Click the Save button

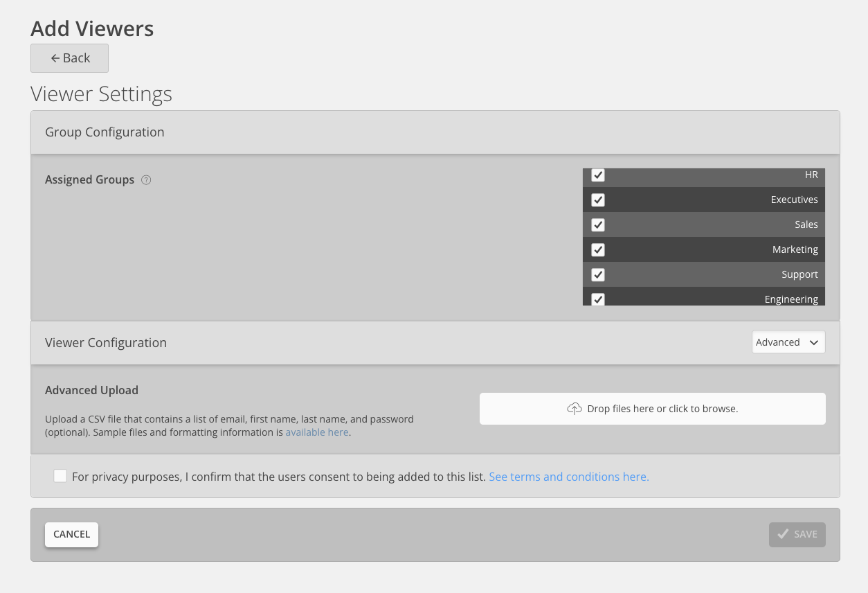(797, 534)
